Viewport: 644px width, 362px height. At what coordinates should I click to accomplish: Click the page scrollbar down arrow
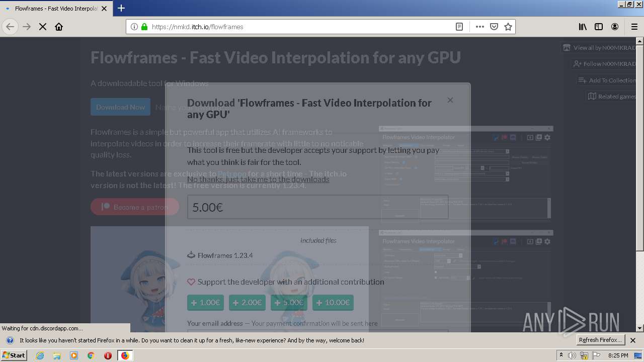coord(639,328)
